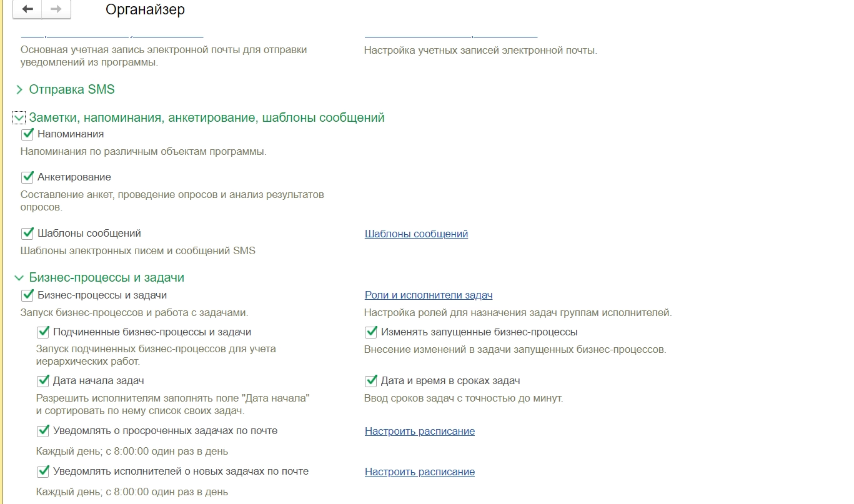Disable Изменять запущенные бизнес-процессы

tap(371, 332)
